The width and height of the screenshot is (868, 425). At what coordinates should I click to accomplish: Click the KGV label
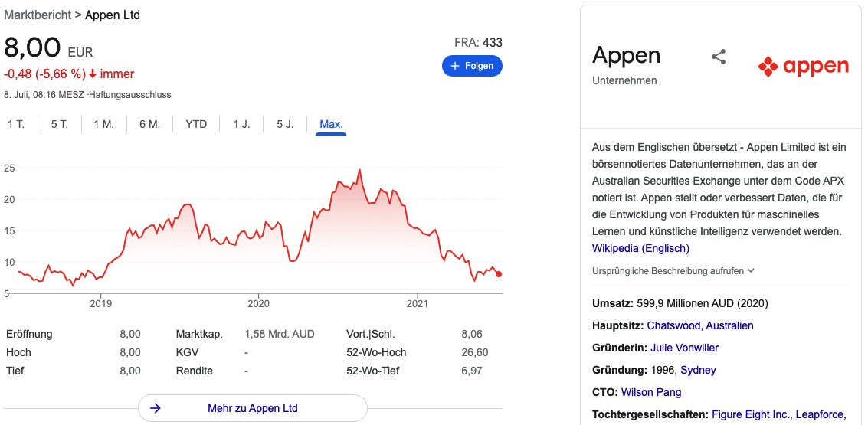click(187, 352)
